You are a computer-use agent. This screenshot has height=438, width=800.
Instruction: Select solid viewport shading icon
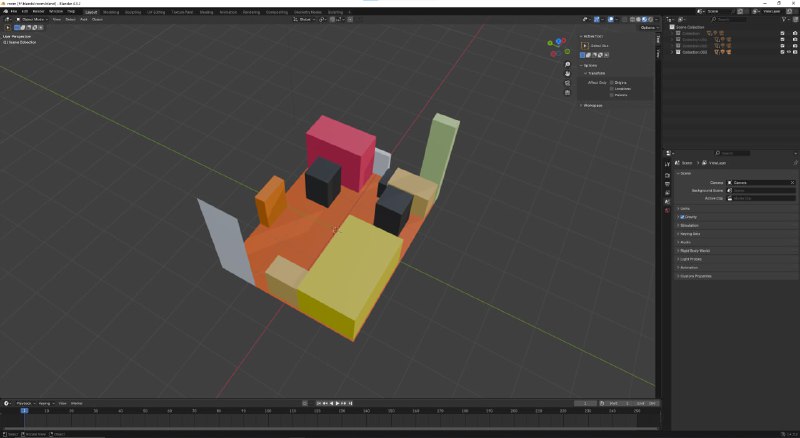(x=638, y=19)
